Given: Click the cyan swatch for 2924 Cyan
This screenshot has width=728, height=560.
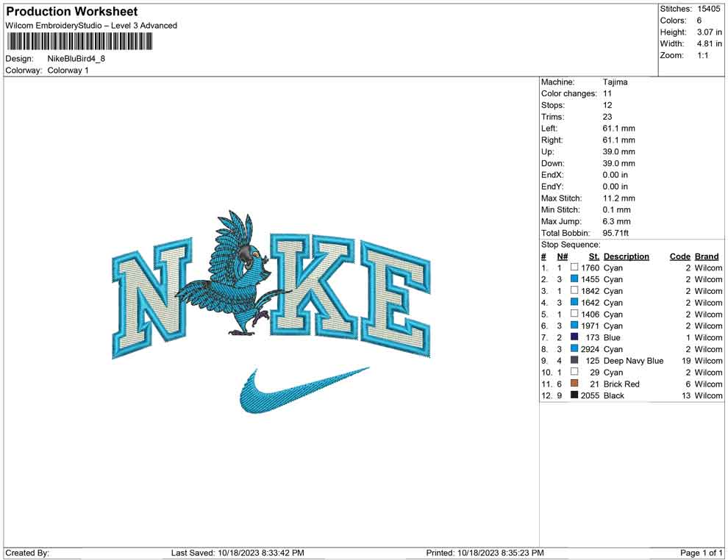Looking at the screenshot, I should click(574, 348).
